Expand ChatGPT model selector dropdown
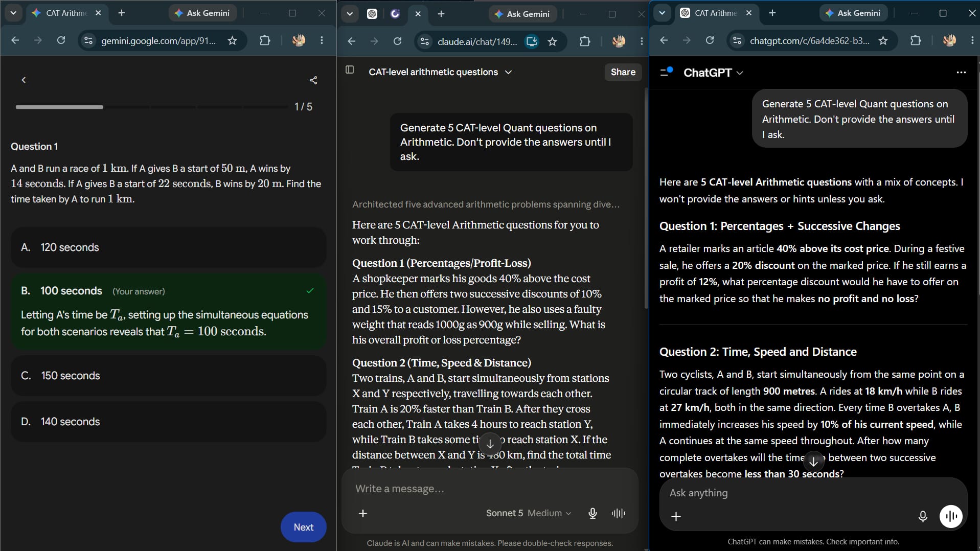The height and width of the screenshot is (551, 980). [x=713, y=73]
